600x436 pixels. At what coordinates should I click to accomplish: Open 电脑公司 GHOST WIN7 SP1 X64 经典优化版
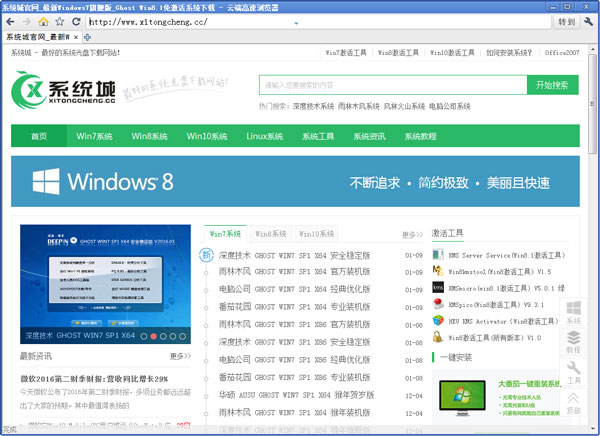pyautogui.click(x=294, y=289)
